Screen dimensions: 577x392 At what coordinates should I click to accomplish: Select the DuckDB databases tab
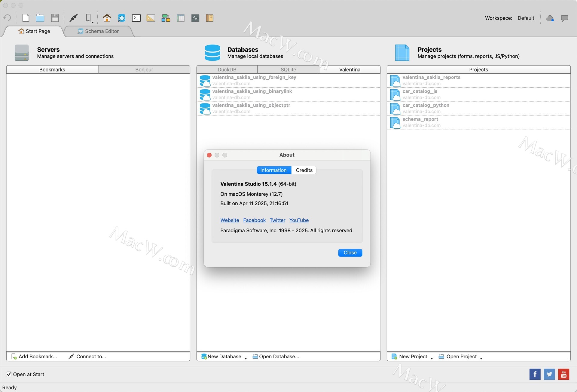click(x=227, y=69)
